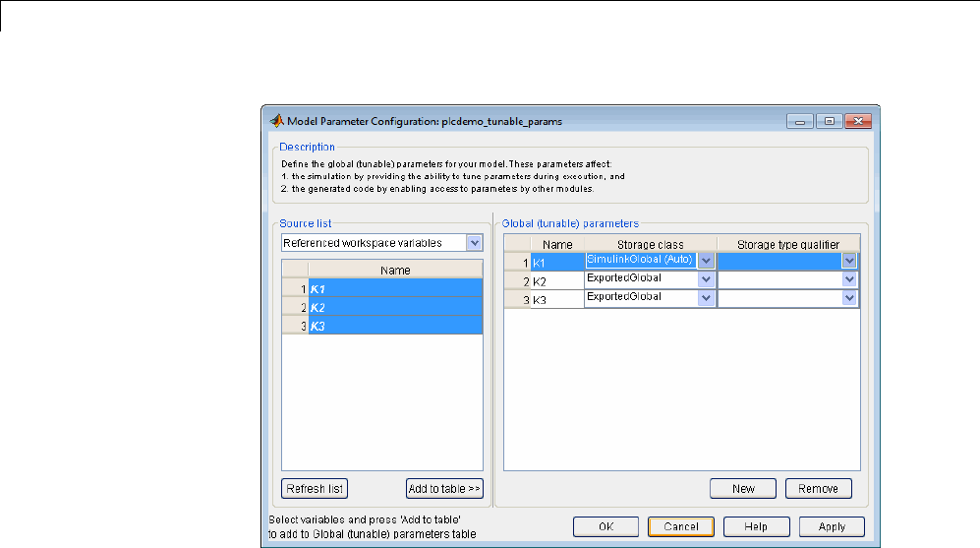Click row number 2 in Source list

coord(296,307)
